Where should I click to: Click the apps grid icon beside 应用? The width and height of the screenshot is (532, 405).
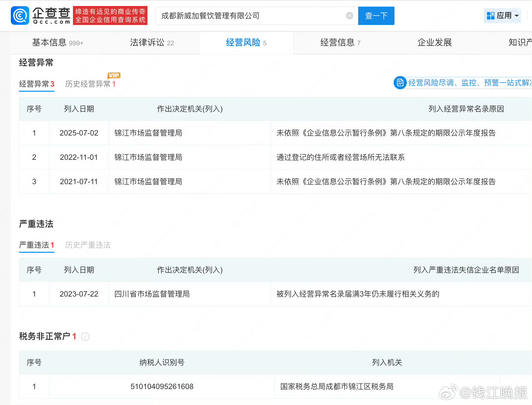[491, 16]
